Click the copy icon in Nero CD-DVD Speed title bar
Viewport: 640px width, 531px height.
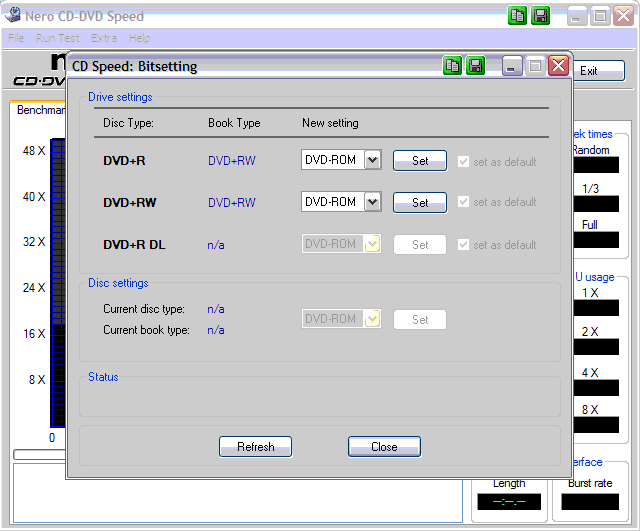tap(518, 16)
